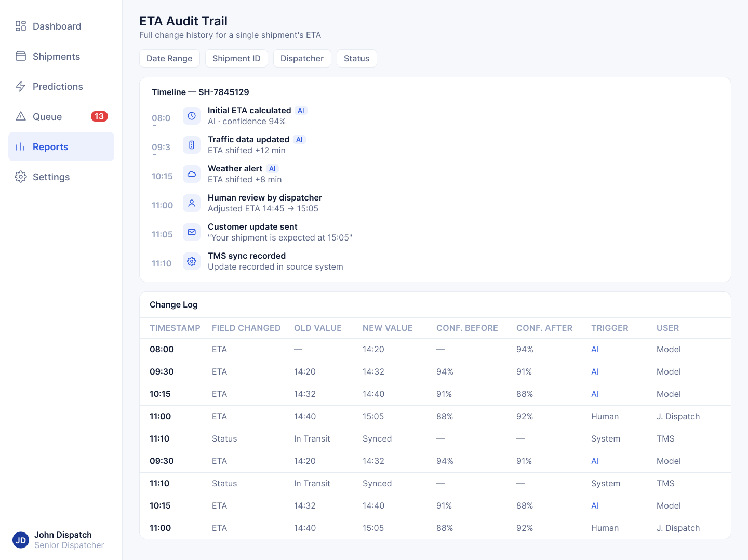Viewport: 748px width, 560px height.
Task: Open the Status filter
Action: click(x=356, y=58)
